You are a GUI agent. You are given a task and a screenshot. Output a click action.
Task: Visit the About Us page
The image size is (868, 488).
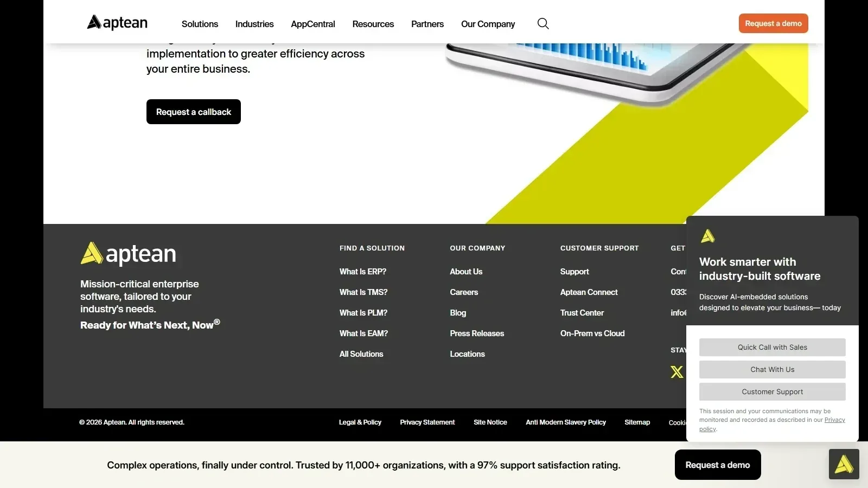point(466,272)
